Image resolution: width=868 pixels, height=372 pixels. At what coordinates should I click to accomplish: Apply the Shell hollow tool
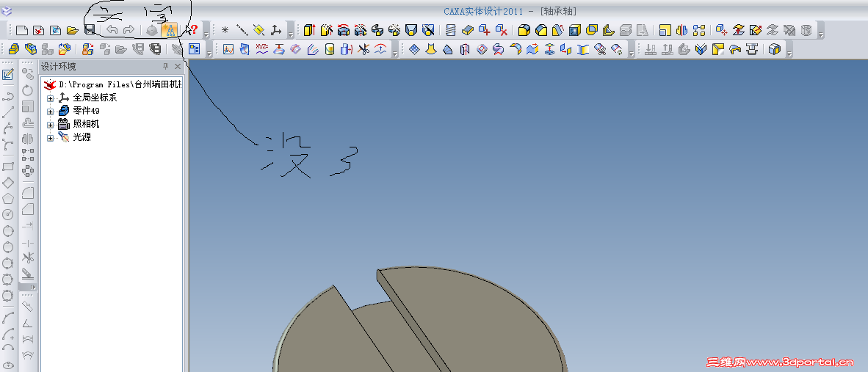tap(575, 30)
